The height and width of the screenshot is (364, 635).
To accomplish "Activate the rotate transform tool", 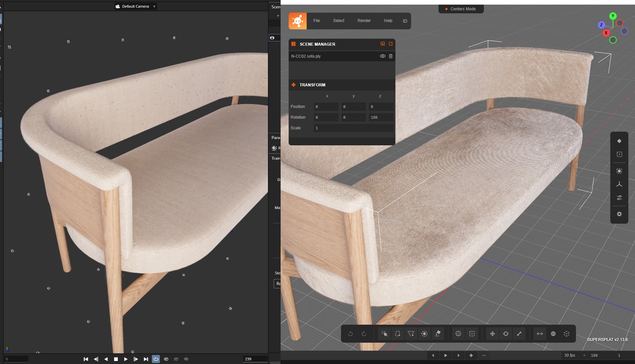I will pos(506,334).
